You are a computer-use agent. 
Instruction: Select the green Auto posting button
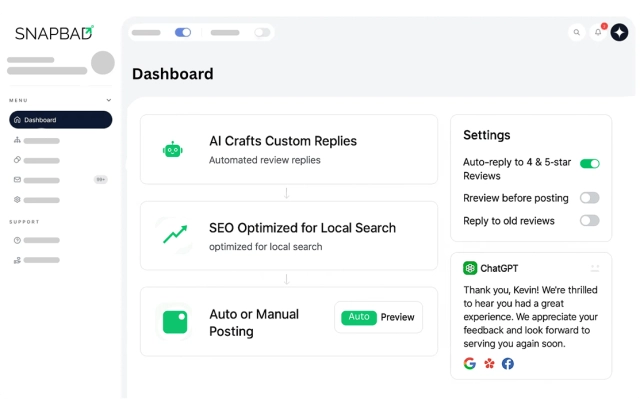tap(359, 317)
